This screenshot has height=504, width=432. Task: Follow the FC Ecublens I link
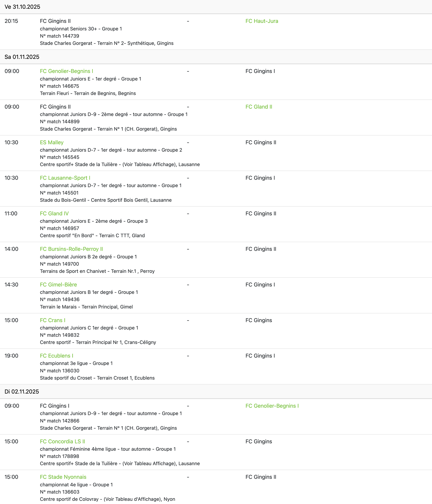pos(56,356)
